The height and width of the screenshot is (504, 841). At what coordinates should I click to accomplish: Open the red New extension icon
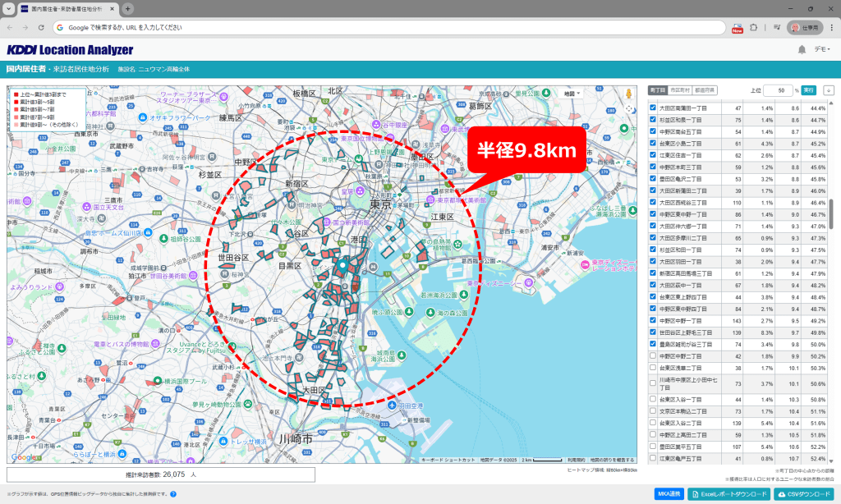click(x=738, y=27)
